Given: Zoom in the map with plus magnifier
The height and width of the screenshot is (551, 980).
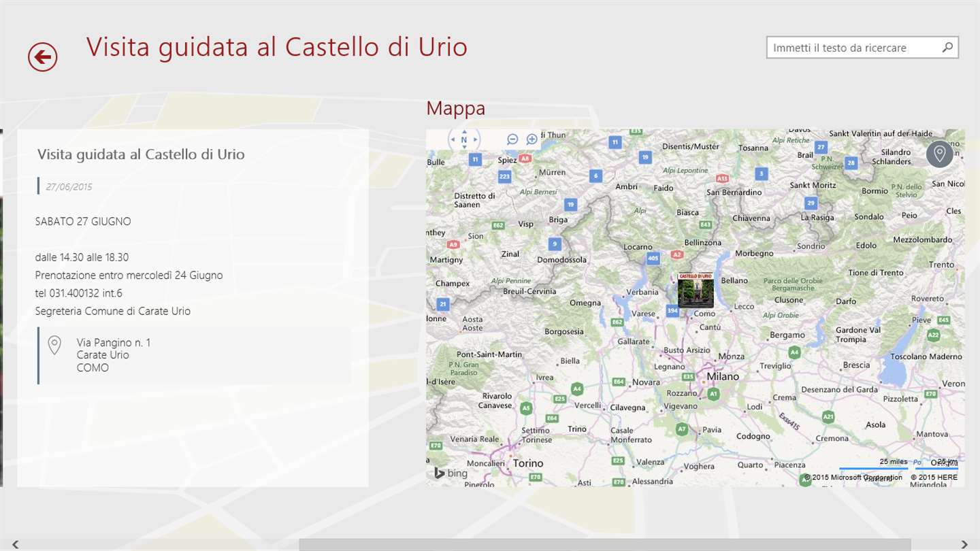Looking at the screenshot, I should point(532,139).
